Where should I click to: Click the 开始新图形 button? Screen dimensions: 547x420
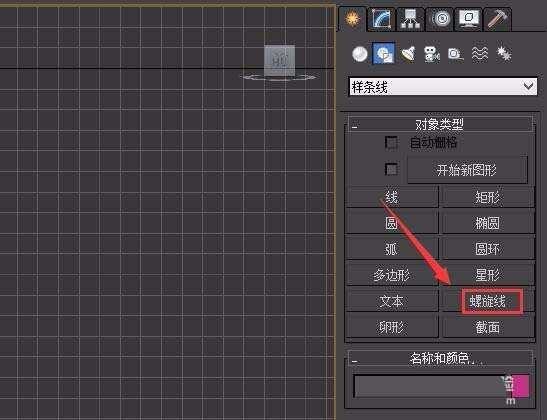pyautogui.click(x=467, y=170)
